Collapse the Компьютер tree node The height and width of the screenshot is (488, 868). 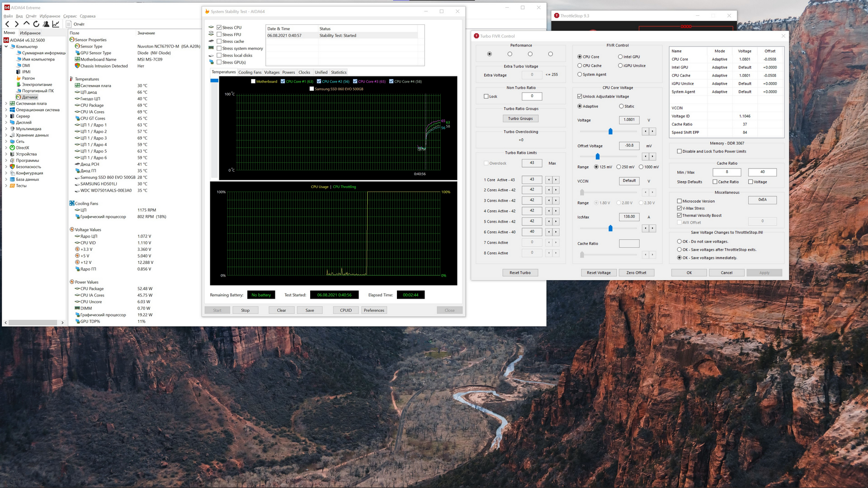(6, 47)
